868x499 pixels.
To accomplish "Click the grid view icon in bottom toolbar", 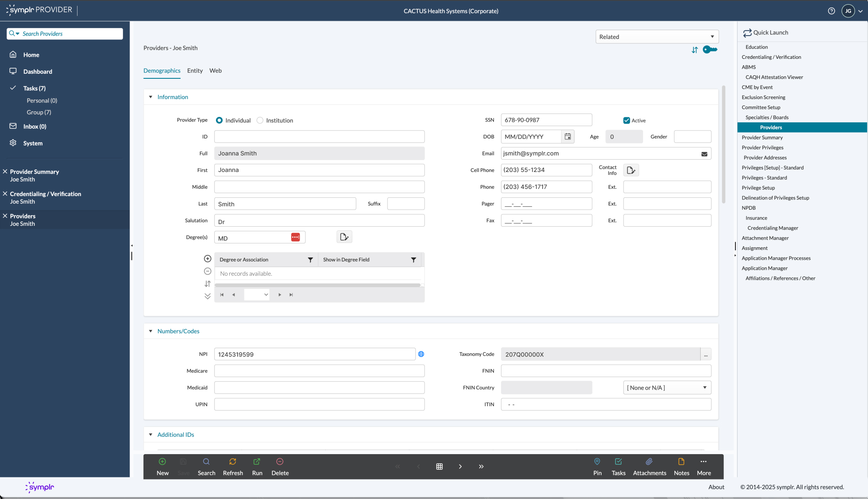I will tap(439, 466).
